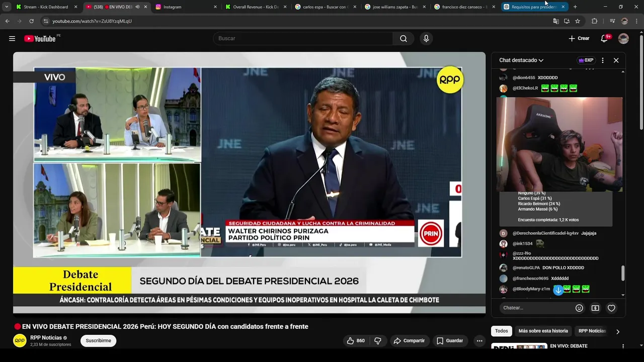Open a new browser tab

point(575,7)
